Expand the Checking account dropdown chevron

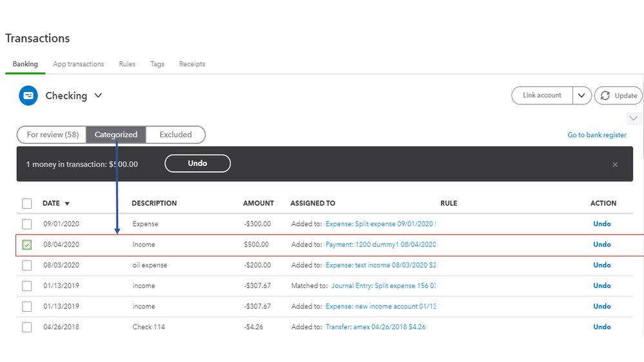[98, 95]
